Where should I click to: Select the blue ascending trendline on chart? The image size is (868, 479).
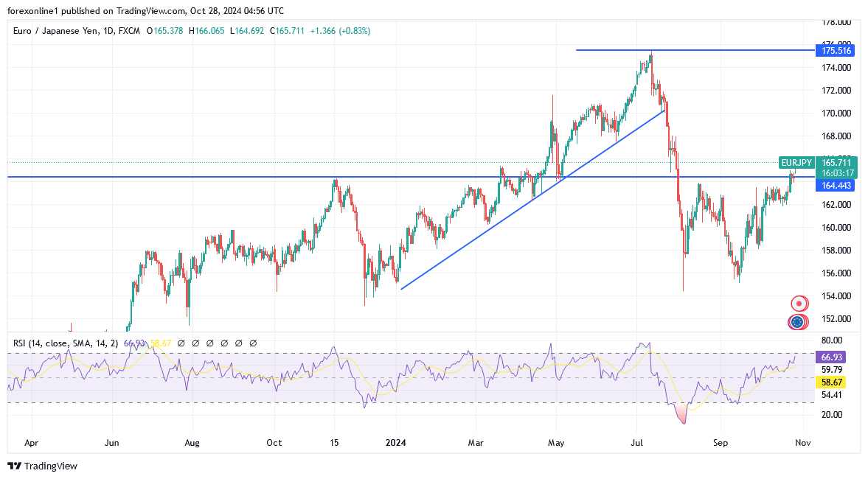pyautogui.click(x=532, y=200)
